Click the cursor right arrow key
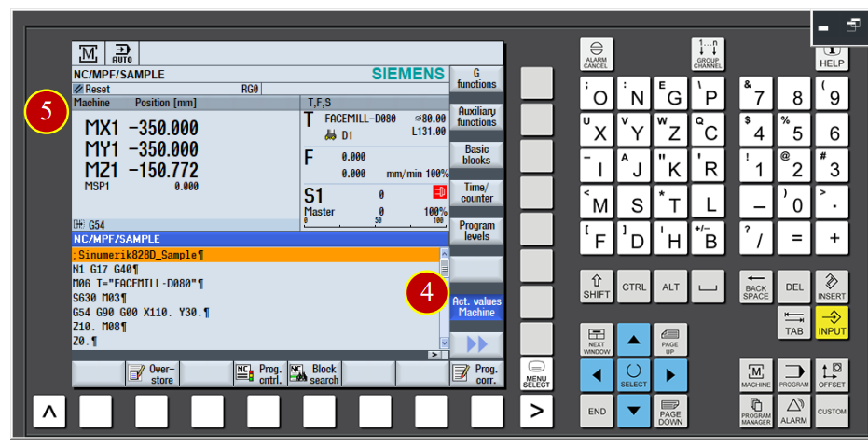 click(x=670, y=375)
